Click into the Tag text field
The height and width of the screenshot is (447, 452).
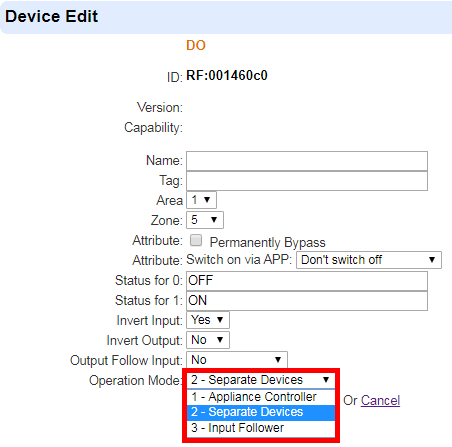coord(307,181)
